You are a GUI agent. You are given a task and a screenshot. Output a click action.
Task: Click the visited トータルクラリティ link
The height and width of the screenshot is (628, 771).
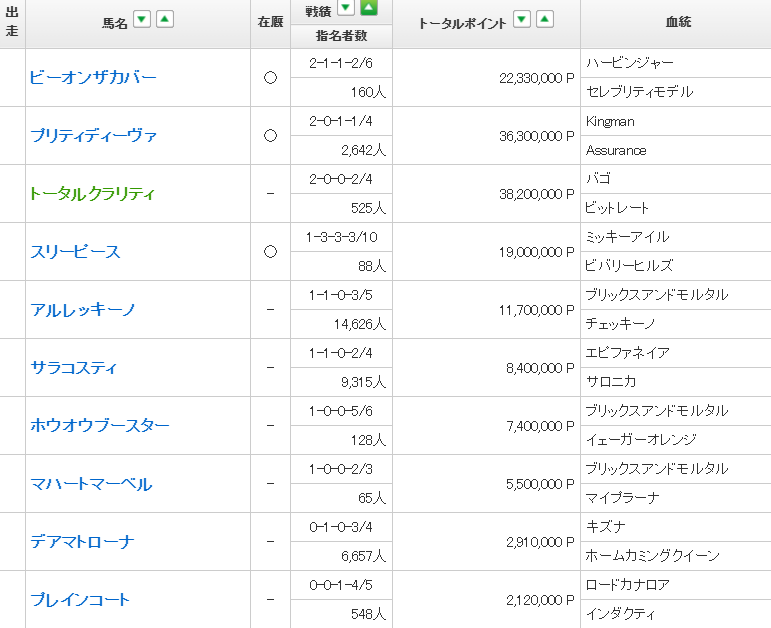93,193
